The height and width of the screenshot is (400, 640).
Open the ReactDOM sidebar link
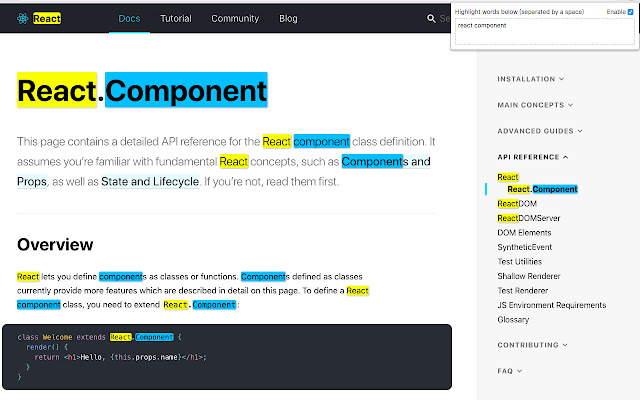[x=517, y=204]
